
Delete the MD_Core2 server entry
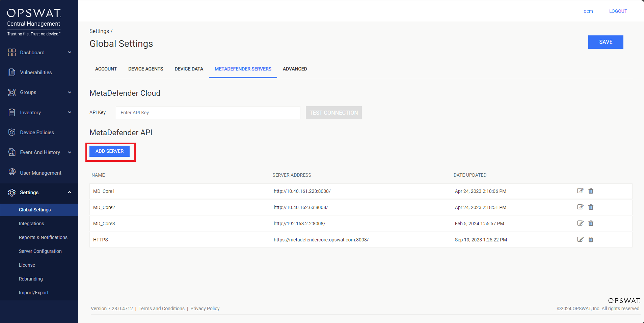click(591, 207)
